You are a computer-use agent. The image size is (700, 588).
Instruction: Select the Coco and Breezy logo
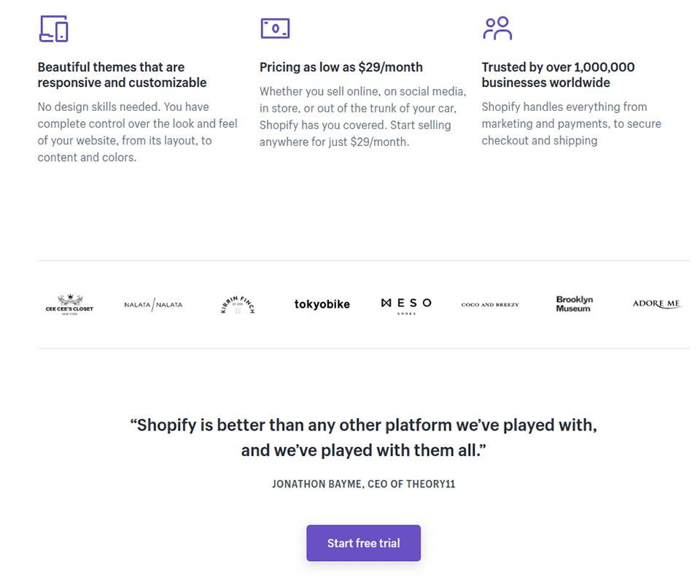coord(490,304)
